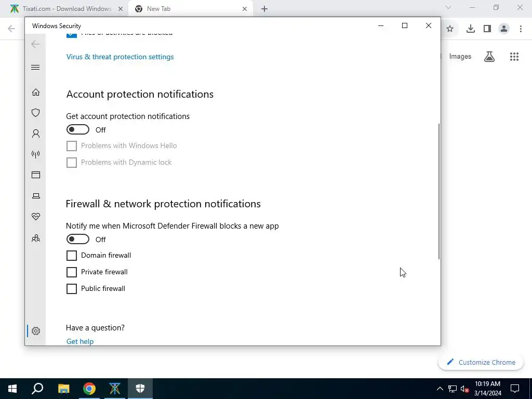Viewport: 532px width, 399px height.
Task: Open Account protection person icon
Action: tap(36, 134)
